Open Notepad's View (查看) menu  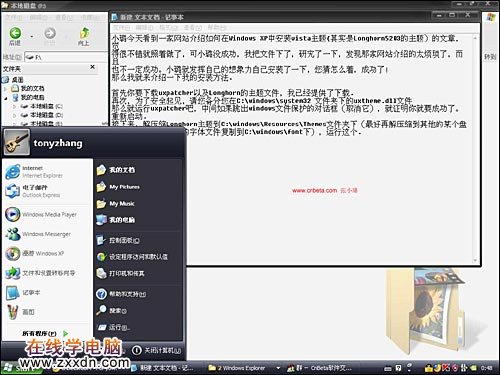point(193,27)
